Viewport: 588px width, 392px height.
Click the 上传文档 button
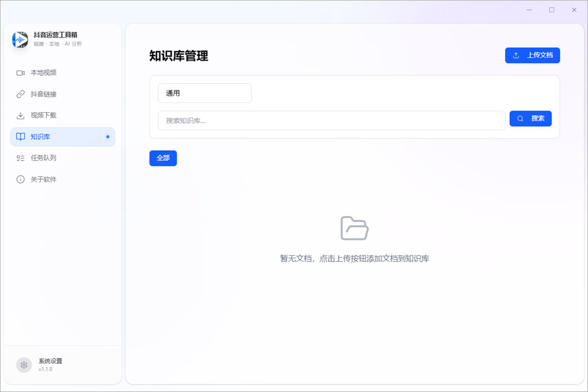[532, 55]
